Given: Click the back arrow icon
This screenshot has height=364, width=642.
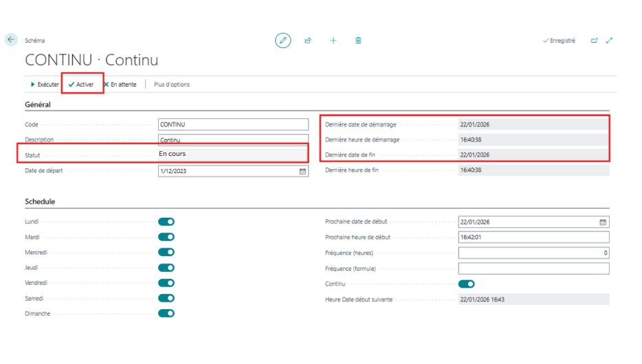Looking at the screenshot, I should pyautogui.click(x=11, y=41).
